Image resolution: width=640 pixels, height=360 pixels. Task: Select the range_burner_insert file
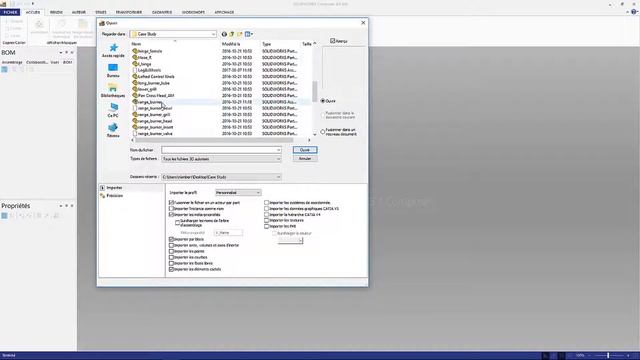pos(153,127)
